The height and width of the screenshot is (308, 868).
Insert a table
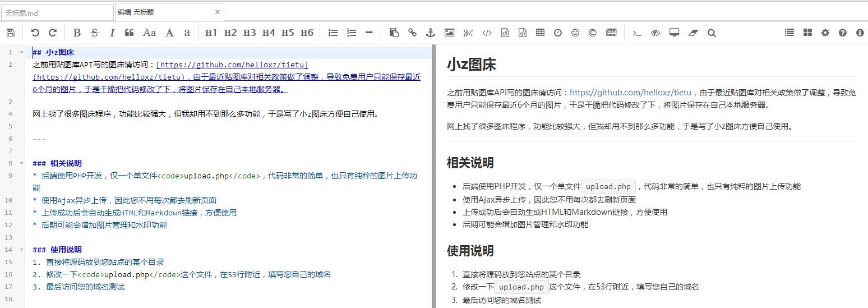point(540,33)
